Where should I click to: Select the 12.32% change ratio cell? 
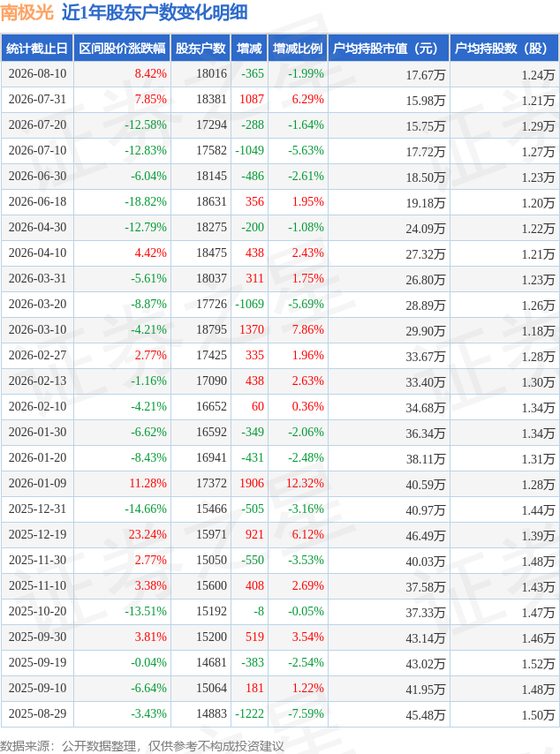tap(305, 483)
